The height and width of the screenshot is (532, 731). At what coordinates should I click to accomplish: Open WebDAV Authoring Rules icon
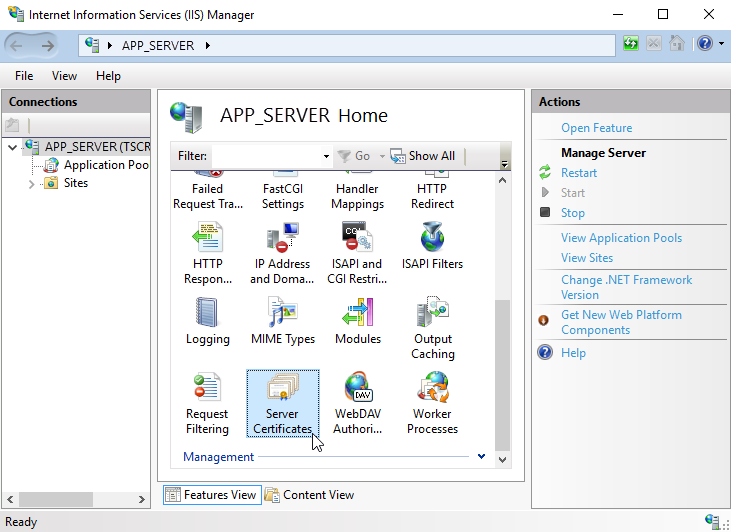coord(358,404)
